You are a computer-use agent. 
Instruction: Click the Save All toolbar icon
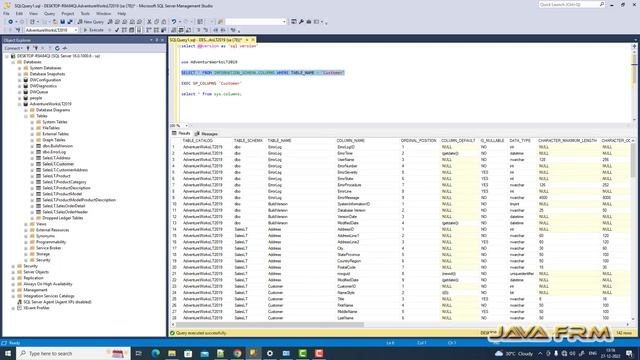[x=70, y=22]
